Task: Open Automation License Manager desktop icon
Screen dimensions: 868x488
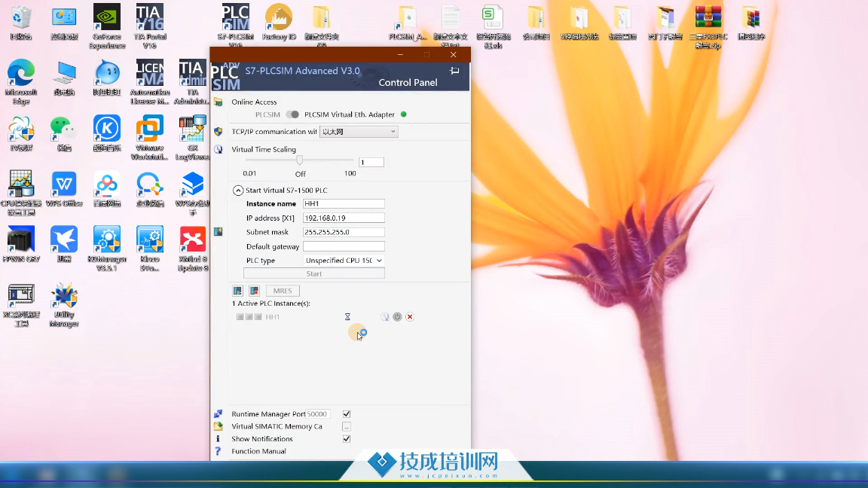Action: 149,81
